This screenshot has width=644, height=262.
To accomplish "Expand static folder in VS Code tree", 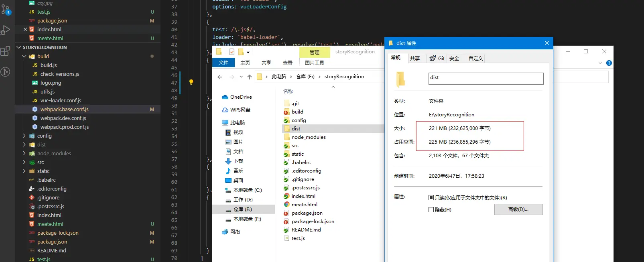I will click(24, 171).
